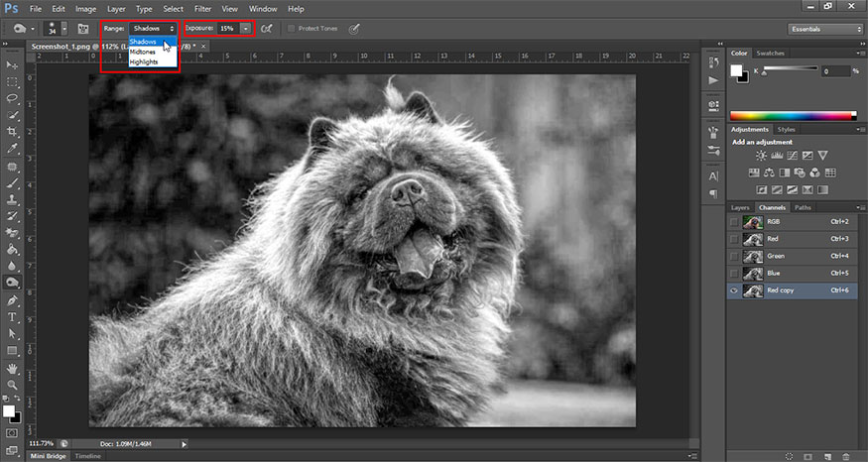The height and width of the screenshot is (462, 868).
Task: Show the Blue channel visibility
Action: pos(734,274)
